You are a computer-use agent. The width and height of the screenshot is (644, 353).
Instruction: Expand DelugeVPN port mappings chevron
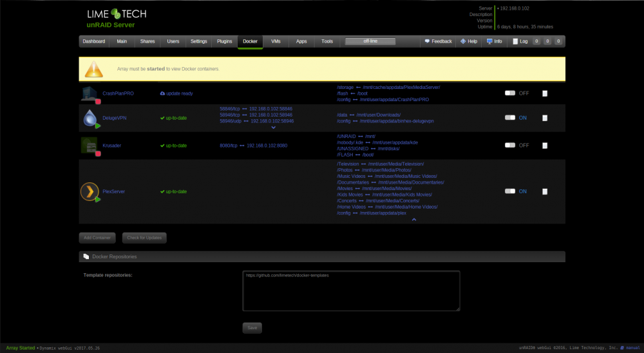[x=274, y=128]
